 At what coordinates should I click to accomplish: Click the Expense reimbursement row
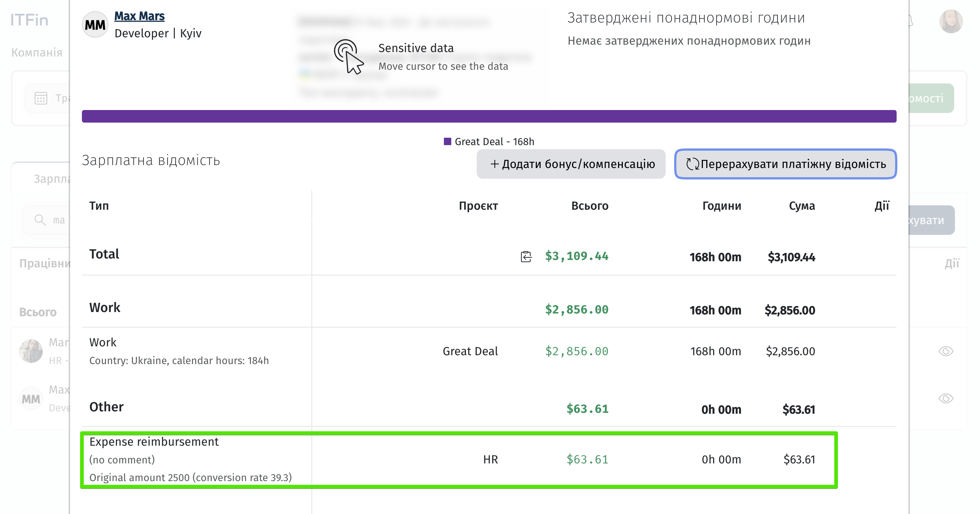point(458,460)
